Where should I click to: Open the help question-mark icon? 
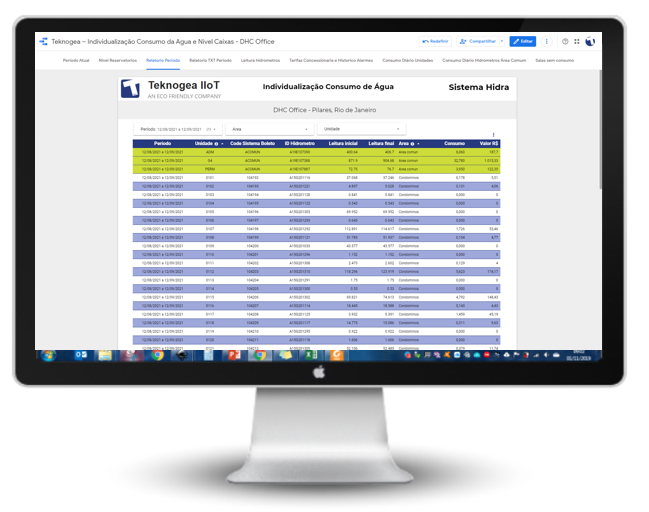click(565, 41)
